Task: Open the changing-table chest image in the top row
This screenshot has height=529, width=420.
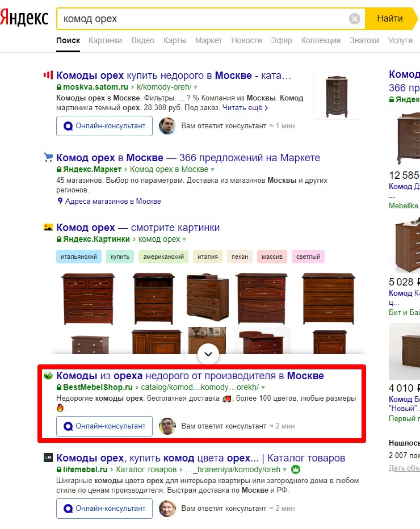Action: (208, 297)
